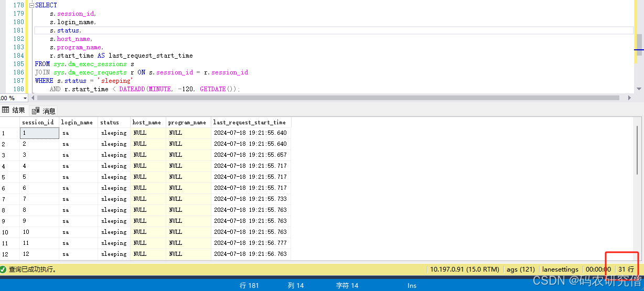
Task: Place cursor on s.program_name line 183
Action: (77, 47)
